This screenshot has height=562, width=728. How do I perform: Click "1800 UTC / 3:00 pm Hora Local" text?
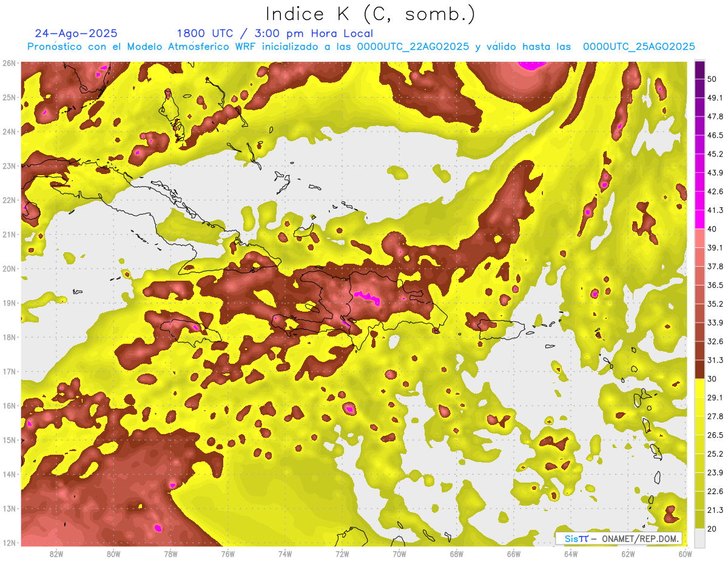tap(275, 33)
